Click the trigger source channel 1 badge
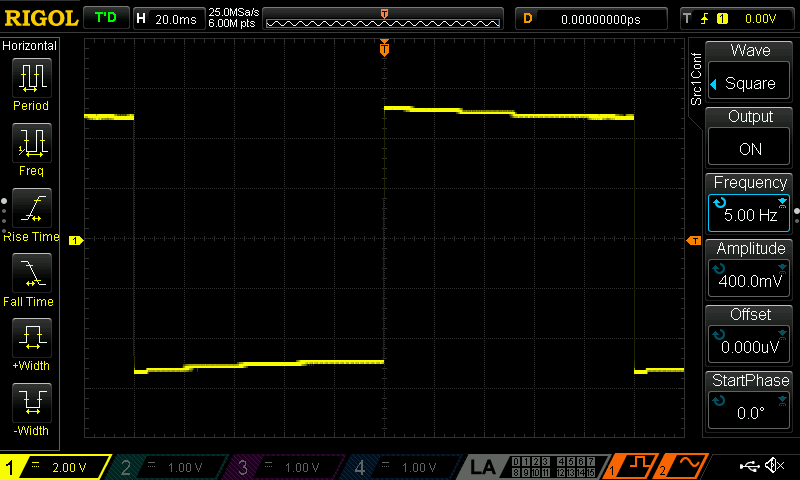Image resolution: width=800 pixels, height=480 pixels. (x=722, y=19)
